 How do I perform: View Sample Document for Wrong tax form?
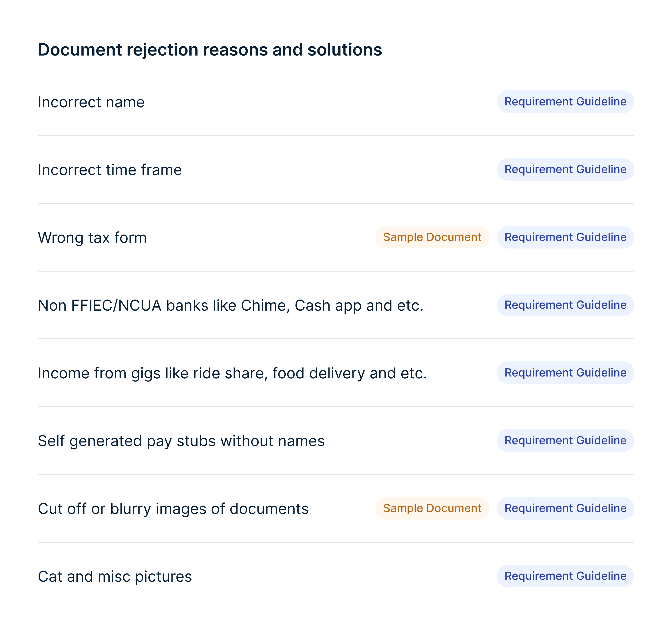tap(432, 237)
